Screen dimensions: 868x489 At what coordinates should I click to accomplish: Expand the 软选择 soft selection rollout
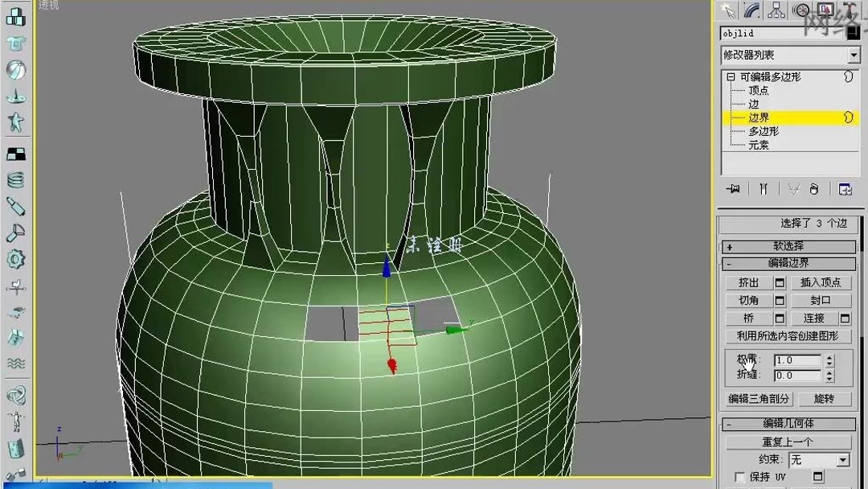789,246
